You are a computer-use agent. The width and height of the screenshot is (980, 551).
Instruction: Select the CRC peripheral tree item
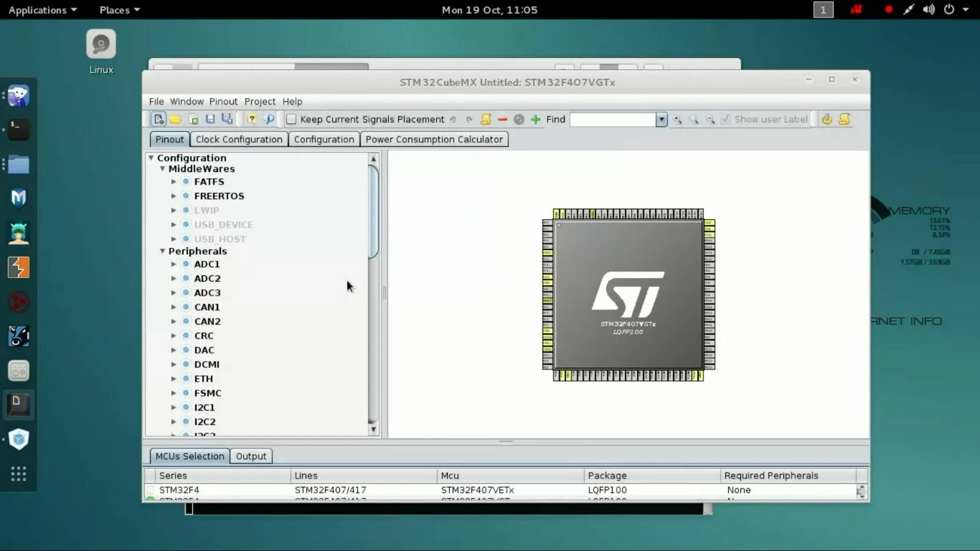[204, 336]
